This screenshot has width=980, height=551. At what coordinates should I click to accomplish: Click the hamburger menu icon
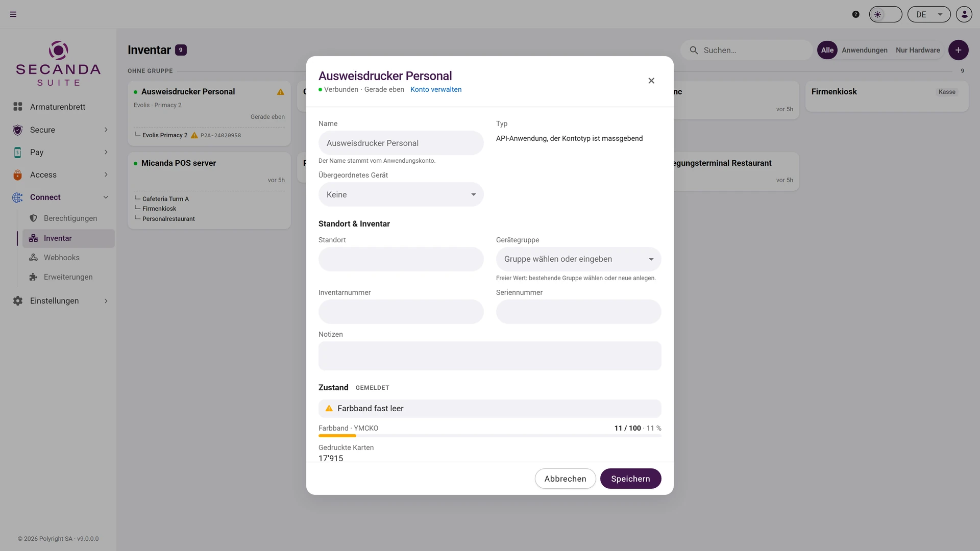point(13,14)
